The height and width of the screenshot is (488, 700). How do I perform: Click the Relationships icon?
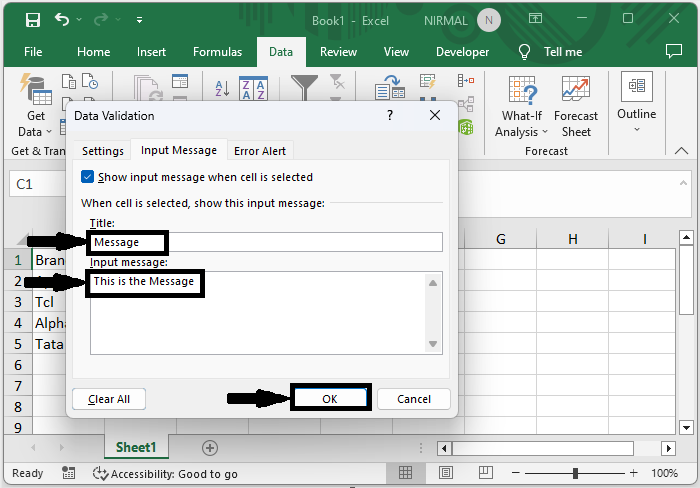[x=466, y=104]
